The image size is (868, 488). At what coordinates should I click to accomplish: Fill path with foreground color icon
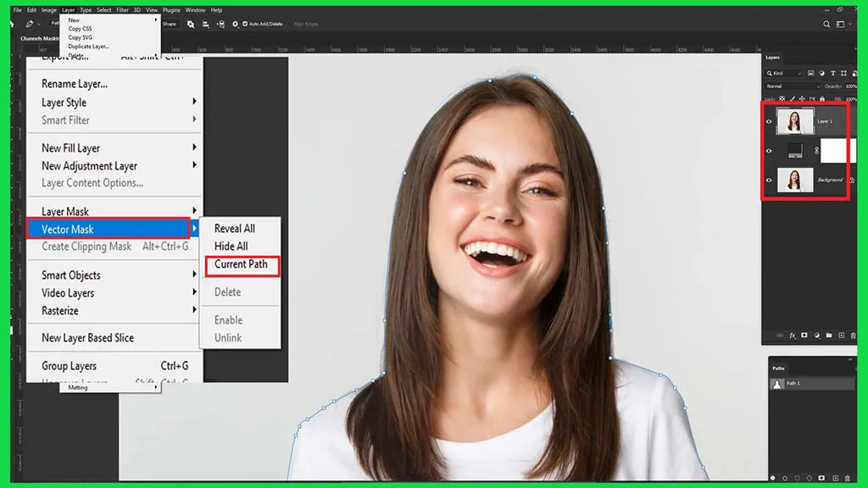(773, 478)
